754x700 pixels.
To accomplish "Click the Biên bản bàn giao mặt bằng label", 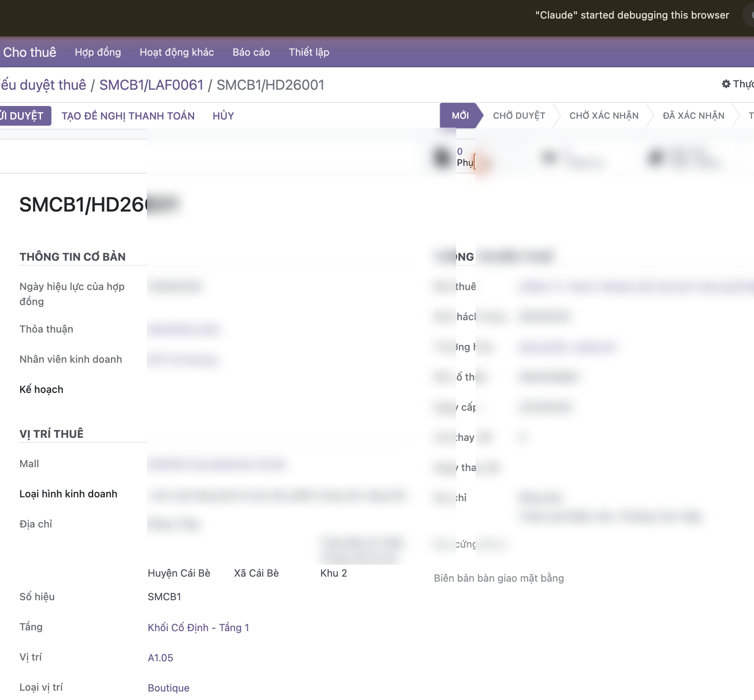I will coord(499,578).
